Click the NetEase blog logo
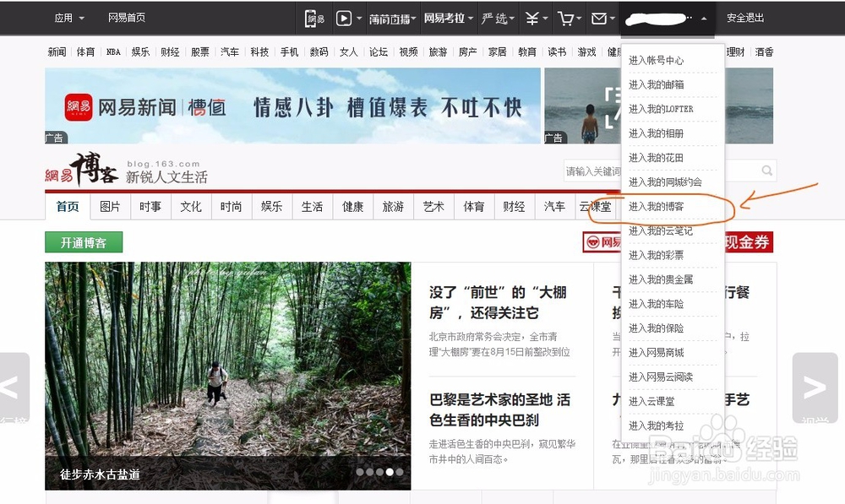 point(81,169)
